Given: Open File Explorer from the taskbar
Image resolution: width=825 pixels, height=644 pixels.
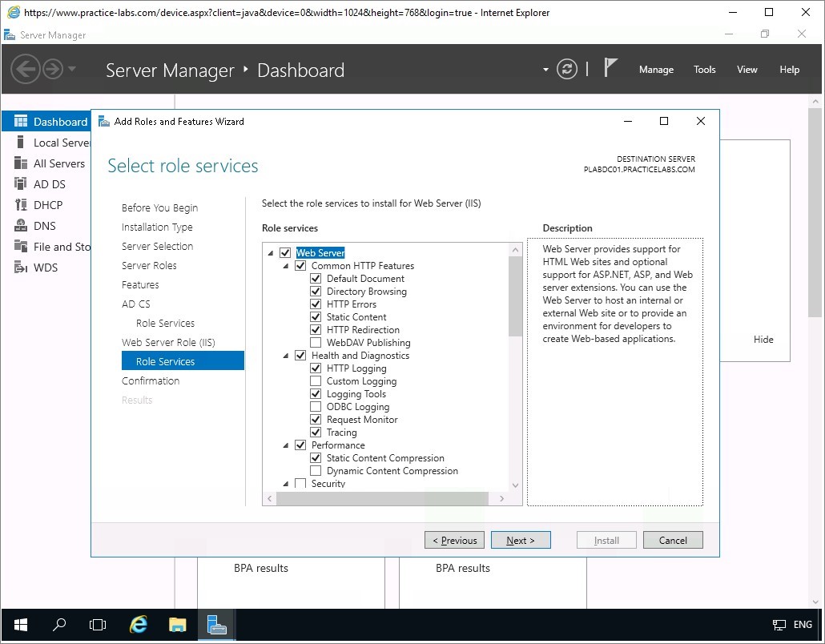Looking at the screenshot, I should click(177, 625).
